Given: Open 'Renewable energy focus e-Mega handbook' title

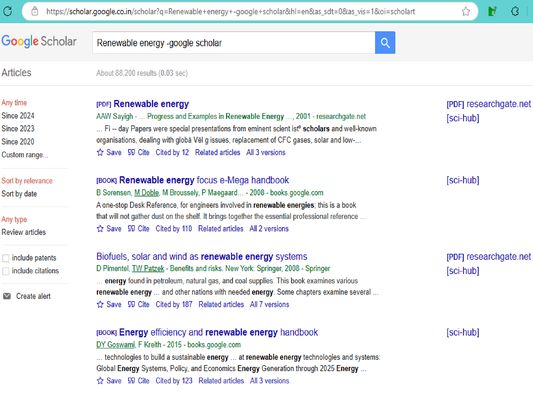Looking at the screenshot, I should point(204,180).
